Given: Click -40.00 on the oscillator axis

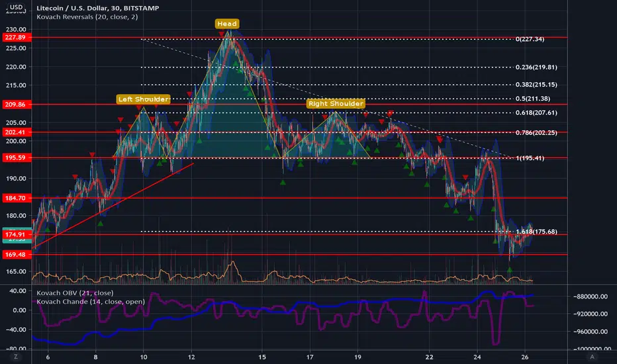Looking at the screenshot, I should tap(16, 330).
